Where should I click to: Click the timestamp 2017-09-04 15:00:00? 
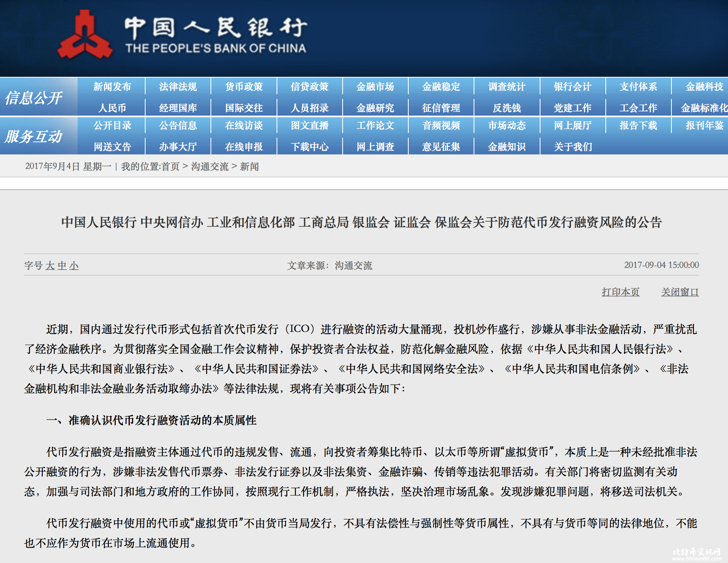click(662, 265)
